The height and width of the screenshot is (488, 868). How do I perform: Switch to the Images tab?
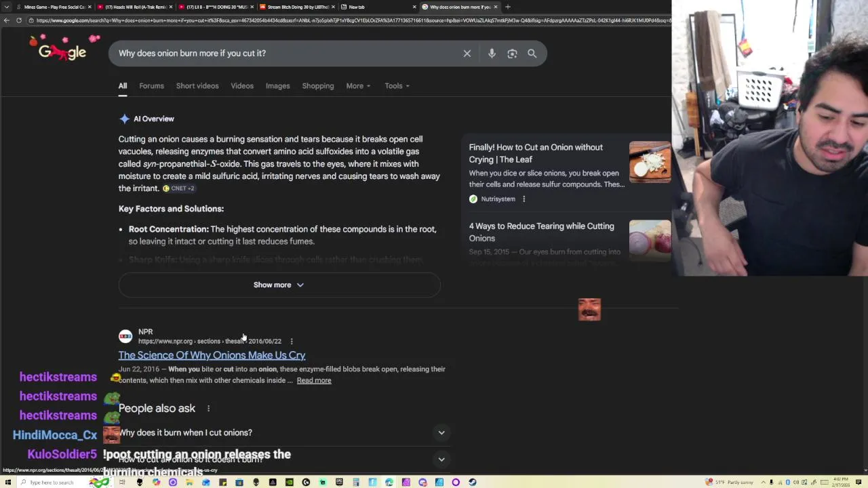click(x=277, y=86)
